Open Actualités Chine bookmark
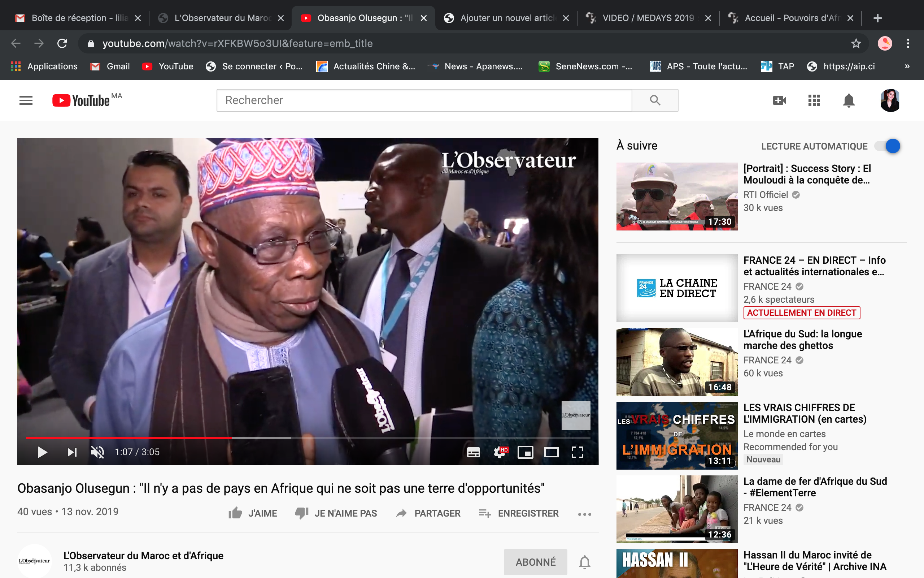 pos(366,66)
